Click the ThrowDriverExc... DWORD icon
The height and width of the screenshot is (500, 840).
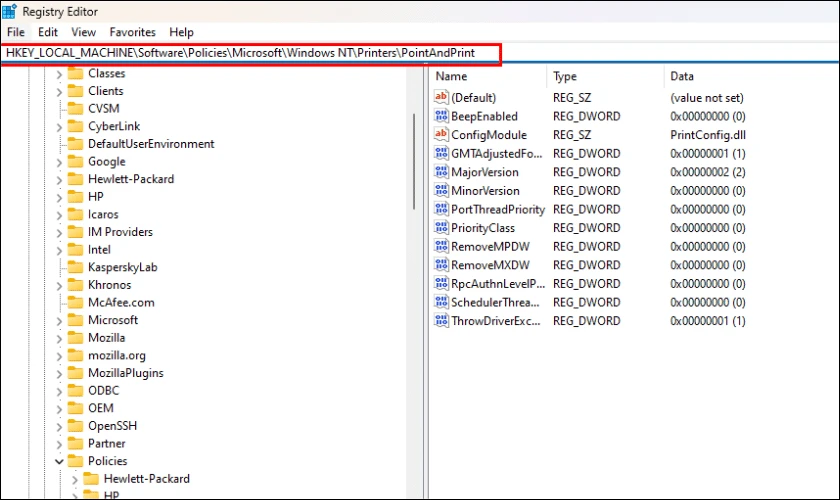tap(441, 320)
